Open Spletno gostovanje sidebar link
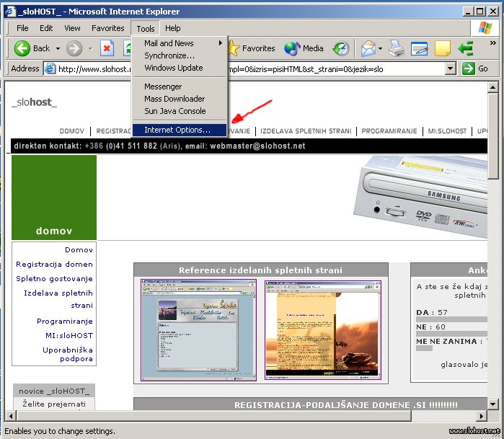Image resolution: width=504 pixels, height=439 pixels. (54, 279)
